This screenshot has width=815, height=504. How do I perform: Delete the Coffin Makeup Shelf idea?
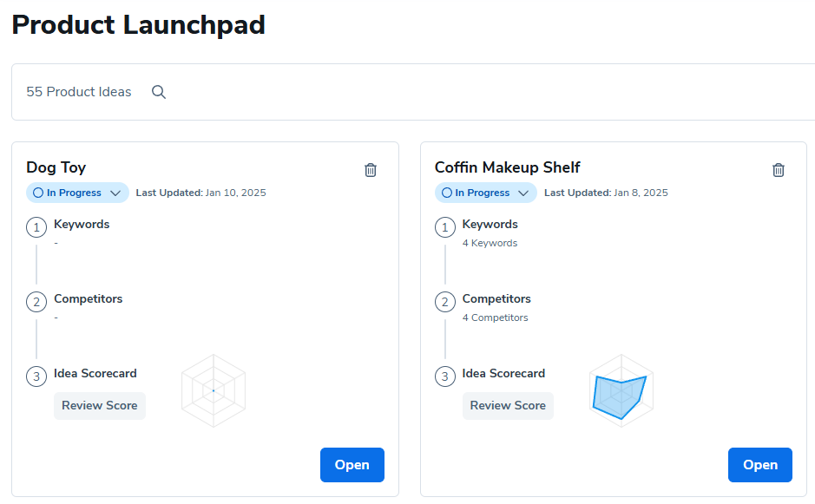click(779, 170)
